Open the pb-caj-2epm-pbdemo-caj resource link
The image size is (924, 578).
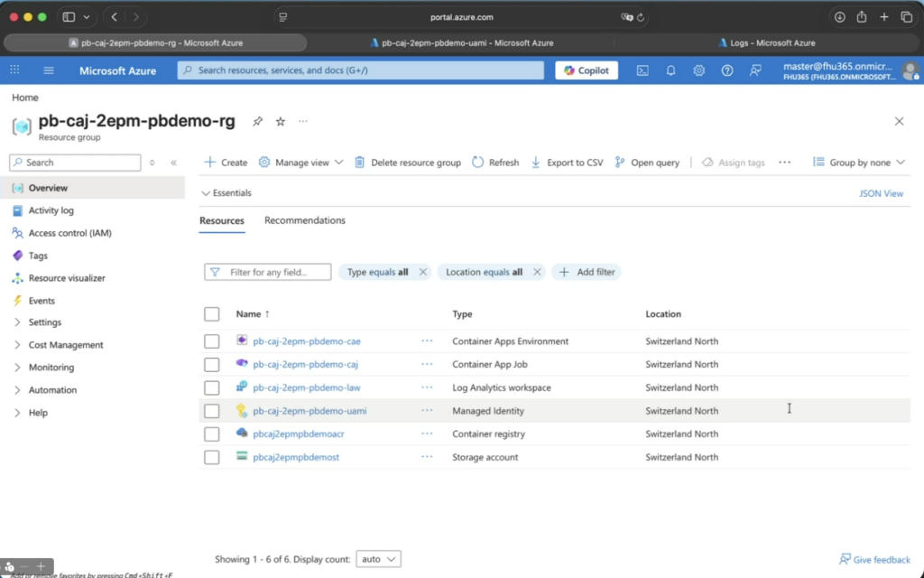pos(305,365)
